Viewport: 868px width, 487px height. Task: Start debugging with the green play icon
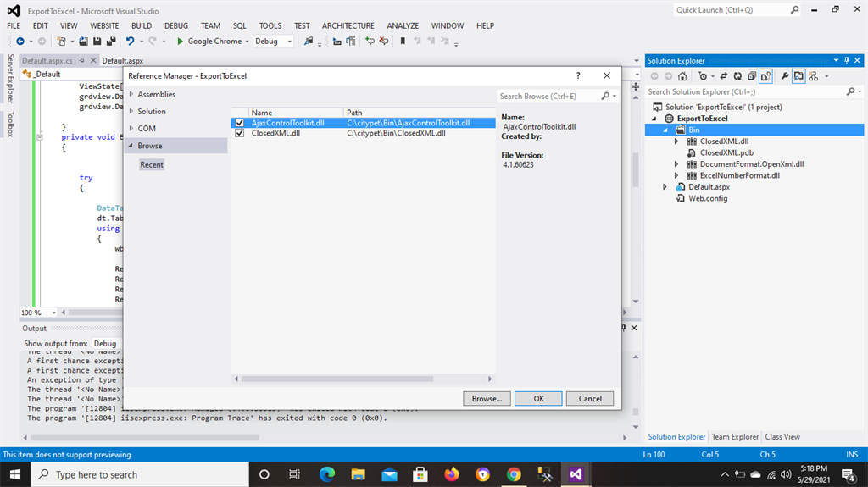180,41
